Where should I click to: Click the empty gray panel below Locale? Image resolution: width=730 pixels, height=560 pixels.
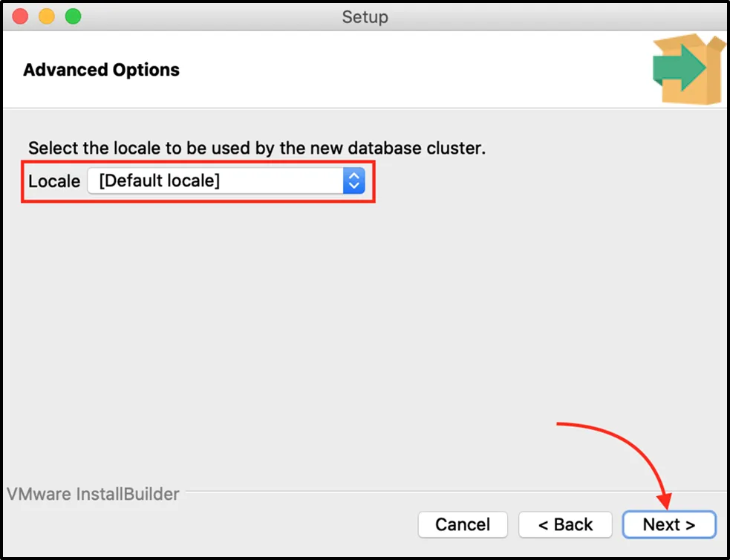(364, 334)
